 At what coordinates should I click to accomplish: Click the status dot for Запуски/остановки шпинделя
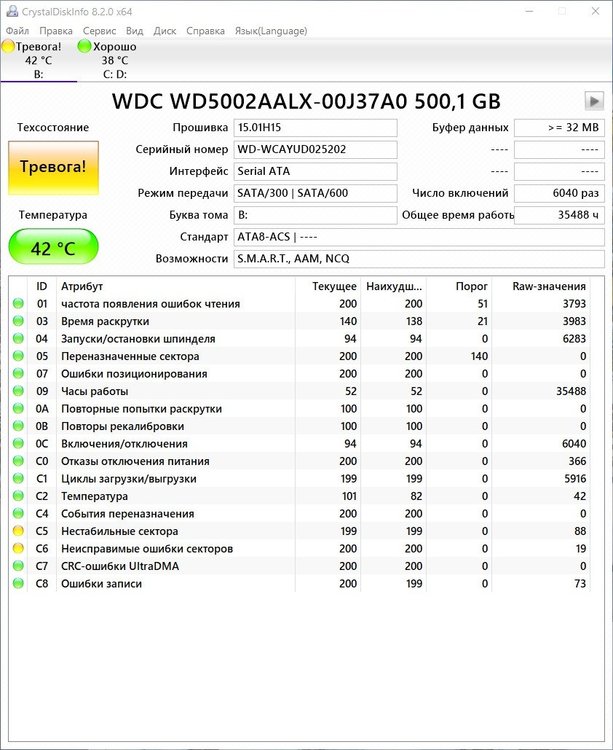(x=18, y=339)
